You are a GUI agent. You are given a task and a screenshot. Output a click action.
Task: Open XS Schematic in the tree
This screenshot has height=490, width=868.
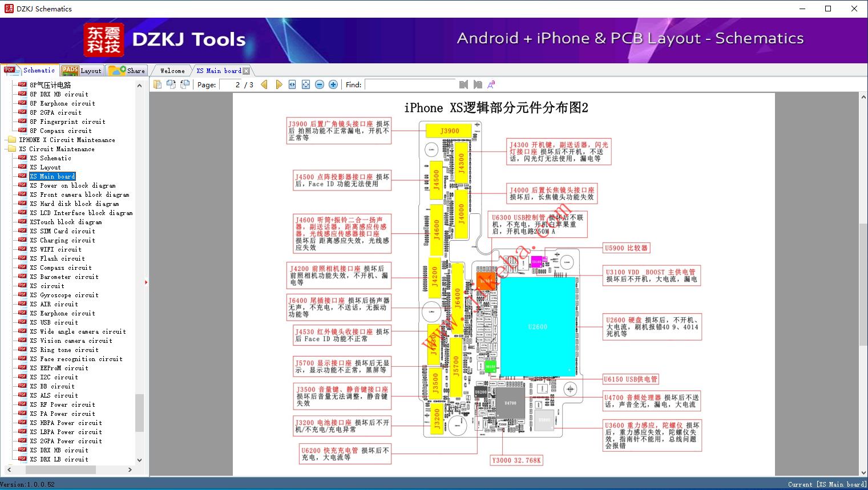[51, 158]
